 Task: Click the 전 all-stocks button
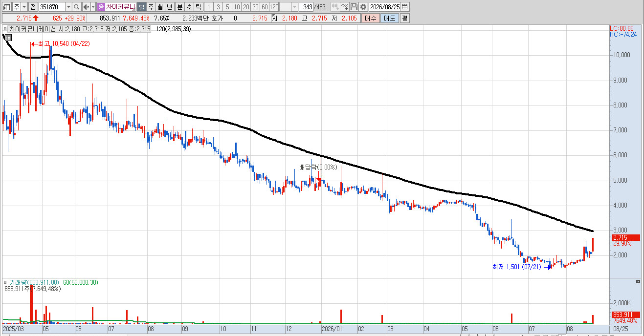point(32,7)
